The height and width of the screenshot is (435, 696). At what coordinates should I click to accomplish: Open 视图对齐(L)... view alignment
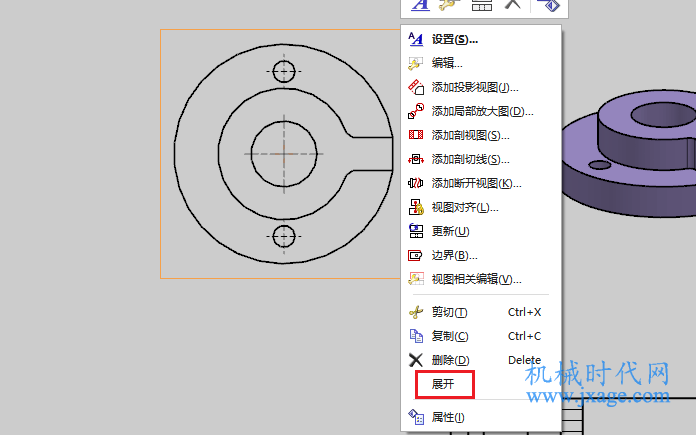pyautogui.click(x=481, y=207)
